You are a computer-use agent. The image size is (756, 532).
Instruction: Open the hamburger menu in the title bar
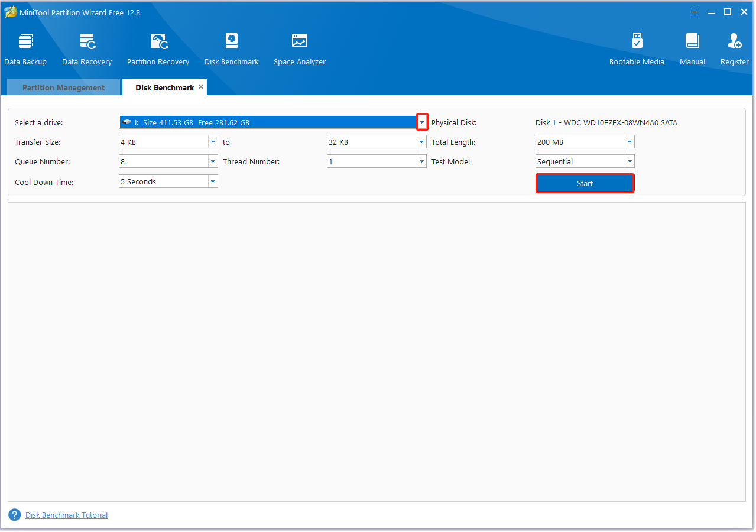pyautogui.click(x=694, y=12)
